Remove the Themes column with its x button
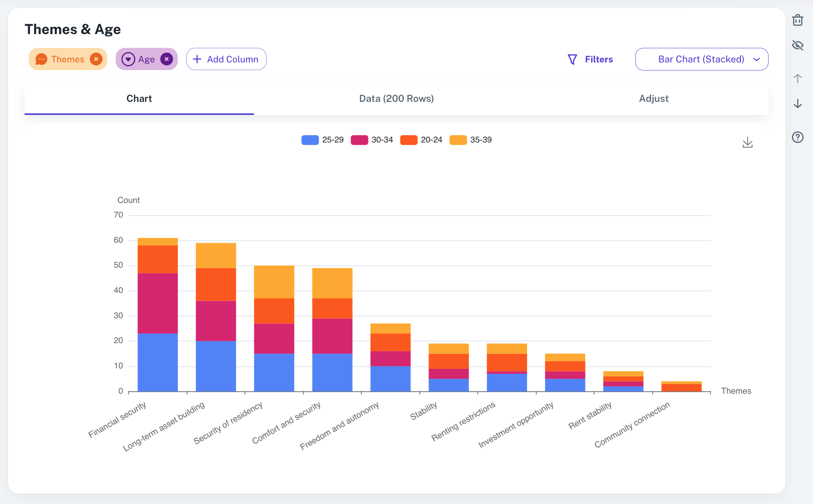 (x=97, y=59)
